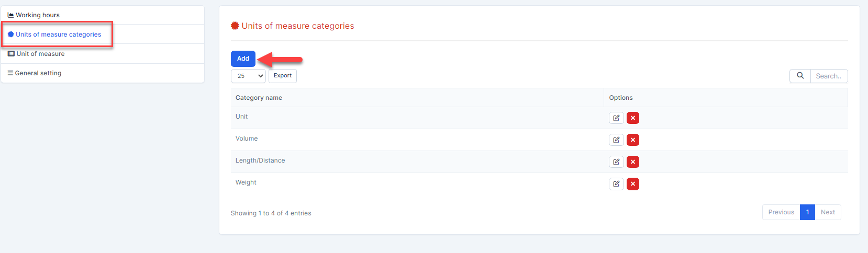Go to Next page
Viewport: 868px width, 253px height.
(x=828, y=212)
